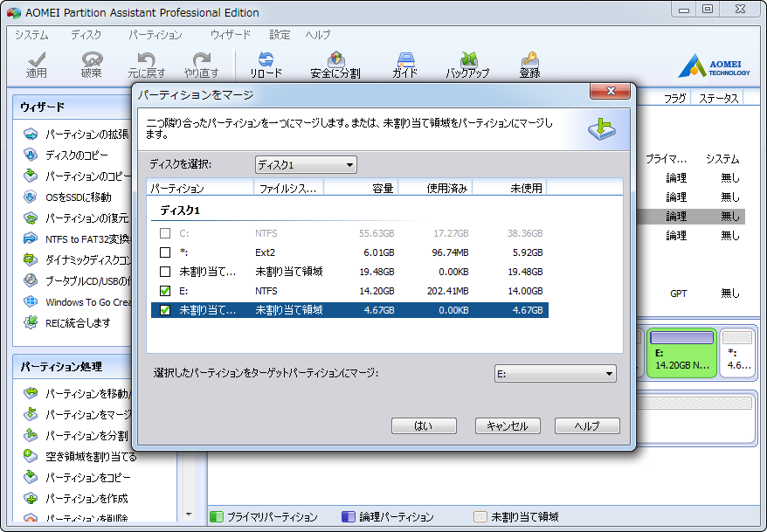Viewport: 767px width, 532px height.
Task: Click the sidebar scrollbar down arrow
Action: (190, 515)
